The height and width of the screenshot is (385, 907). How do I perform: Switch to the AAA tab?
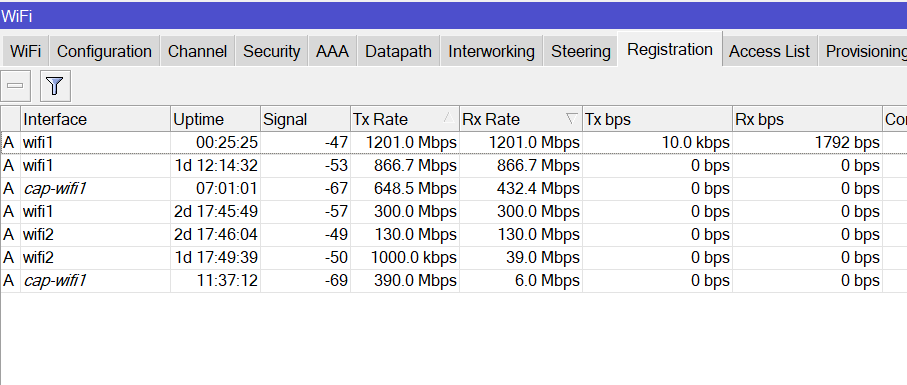click(333, 51)
